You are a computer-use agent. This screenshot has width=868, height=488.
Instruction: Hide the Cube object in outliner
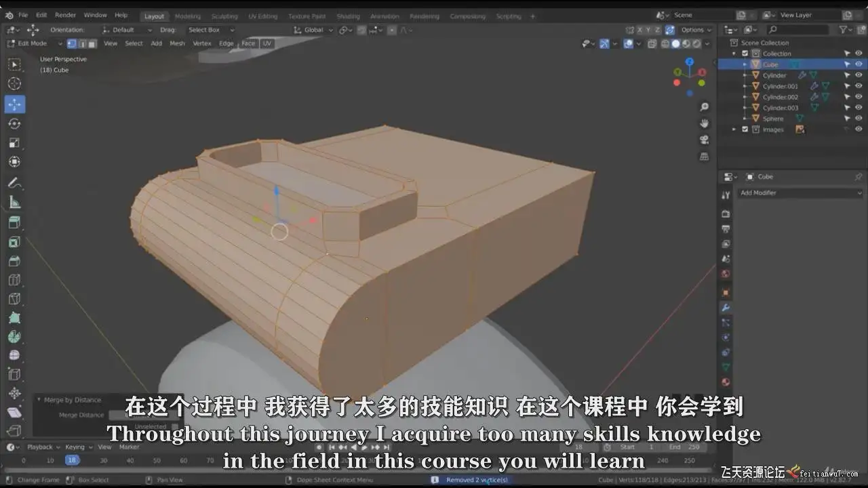859,64
